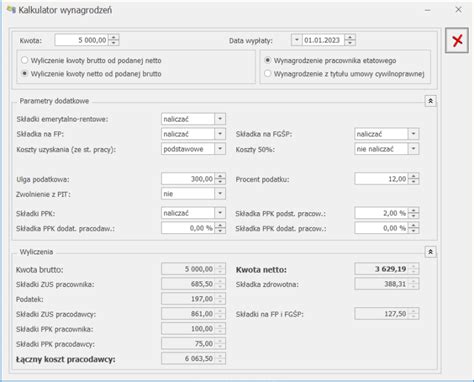
Task: Click Podatek value 197,00
Action: coord(193,299)
